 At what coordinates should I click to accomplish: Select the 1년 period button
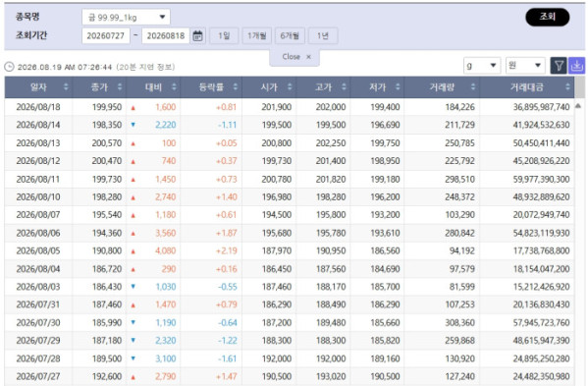[x=323, y=36]
